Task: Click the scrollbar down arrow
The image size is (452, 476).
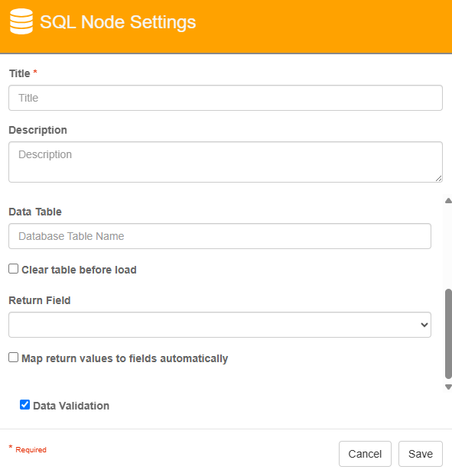Action: 448,387
